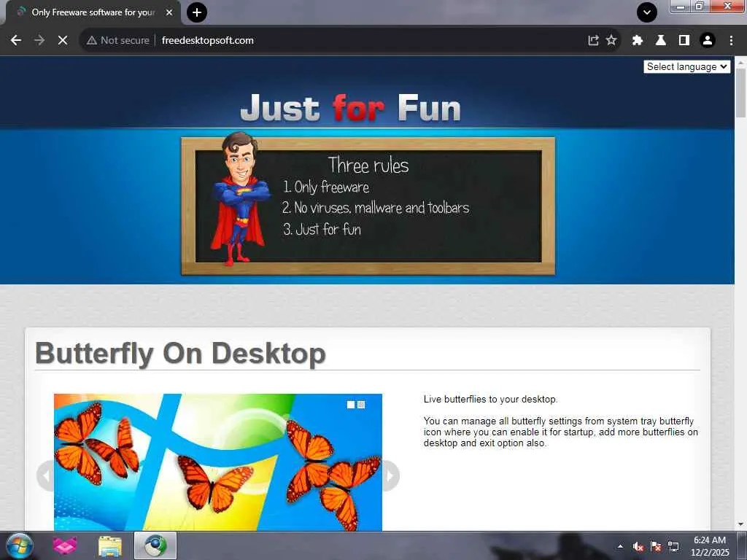Click the Not secure site warning
747x560 pixels.
point(118,41)
